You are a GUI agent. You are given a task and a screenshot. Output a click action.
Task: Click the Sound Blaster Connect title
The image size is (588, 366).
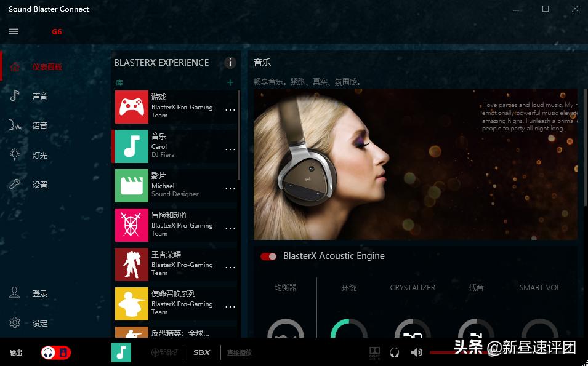(49, 9)
